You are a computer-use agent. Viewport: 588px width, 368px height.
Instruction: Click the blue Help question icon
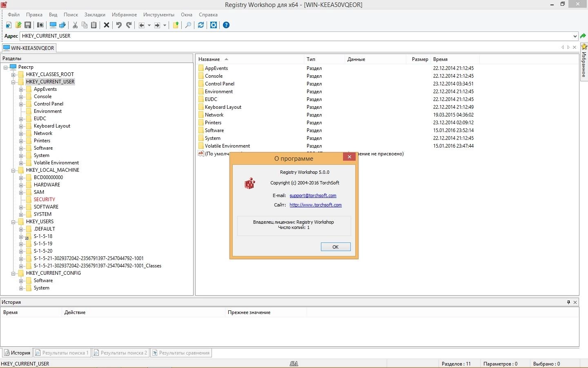coord(226,25)
